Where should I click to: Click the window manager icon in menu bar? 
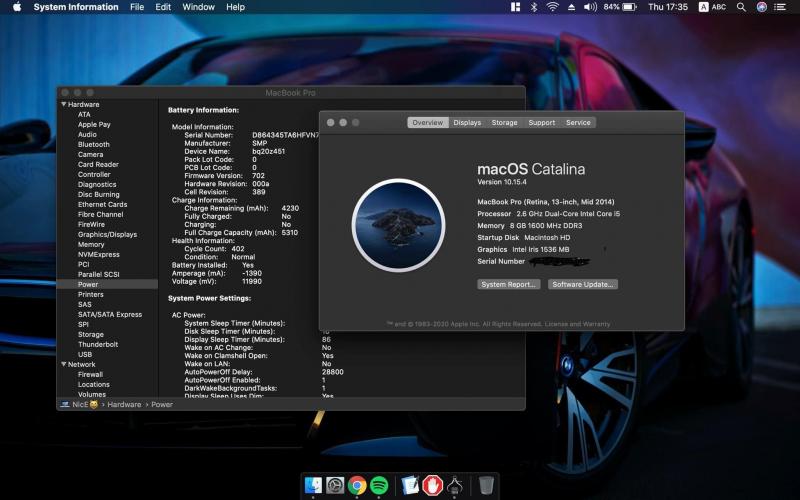tap(515, 7)
